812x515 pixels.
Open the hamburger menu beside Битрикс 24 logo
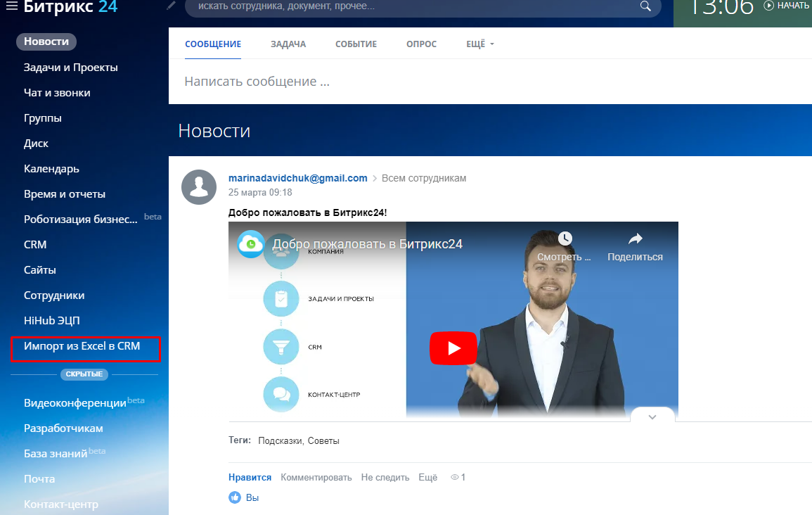[x=12, y=7]
